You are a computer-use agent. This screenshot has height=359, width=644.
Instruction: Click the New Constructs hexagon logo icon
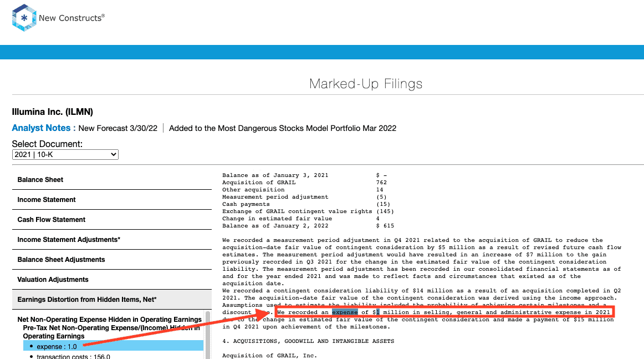click(24, 18)
